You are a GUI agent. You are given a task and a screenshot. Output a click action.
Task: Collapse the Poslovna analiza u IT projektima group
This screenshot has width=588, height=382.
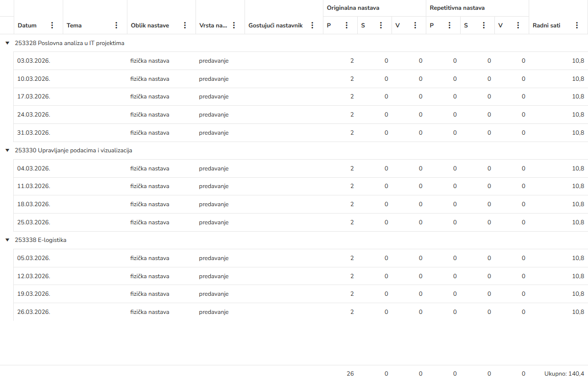coord(7,43)
